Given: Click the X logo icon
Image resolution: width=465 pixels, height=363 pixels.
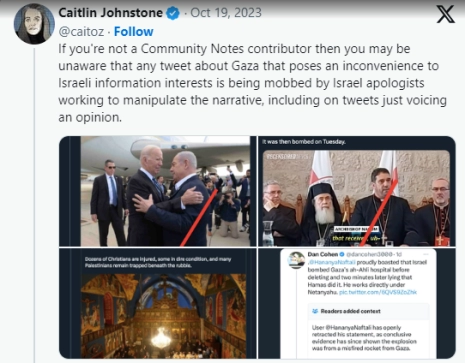Looking at the screenshot, I should 445,14.
